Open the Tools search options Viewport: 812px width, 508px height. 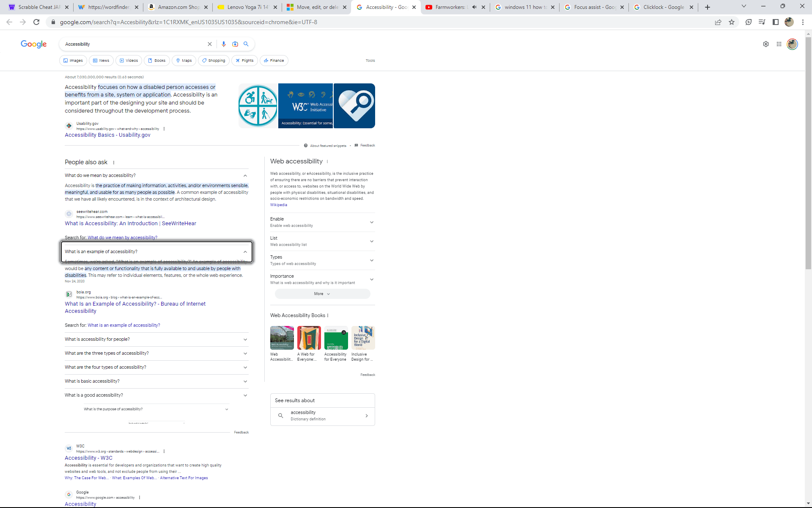click(x=370, y=61)
